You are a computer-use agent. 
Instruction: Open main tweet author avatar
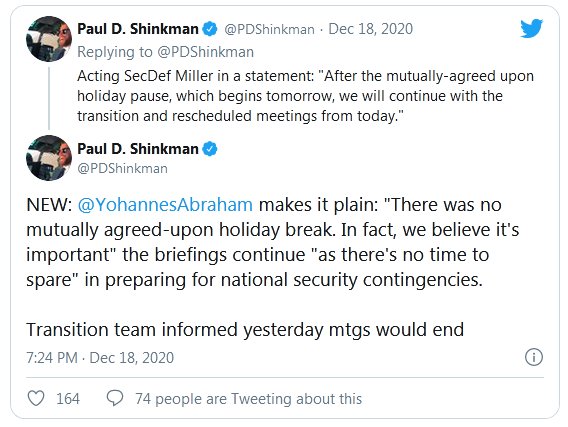click(49, 158)
